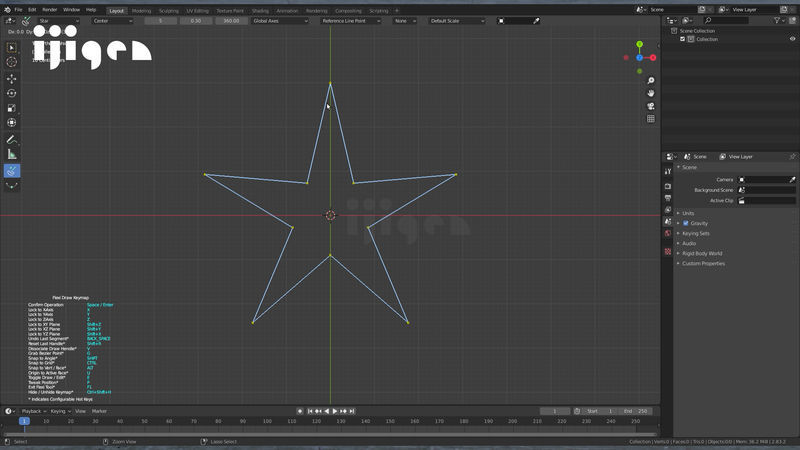Click the red X axis gizmo handle

pos(653,58)
